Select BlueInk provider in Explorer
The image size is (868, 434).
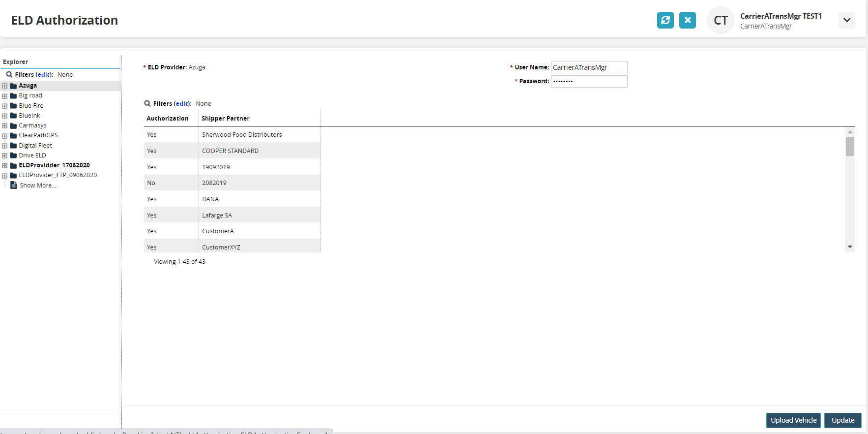pyautogui.click(x=29, y=116)
